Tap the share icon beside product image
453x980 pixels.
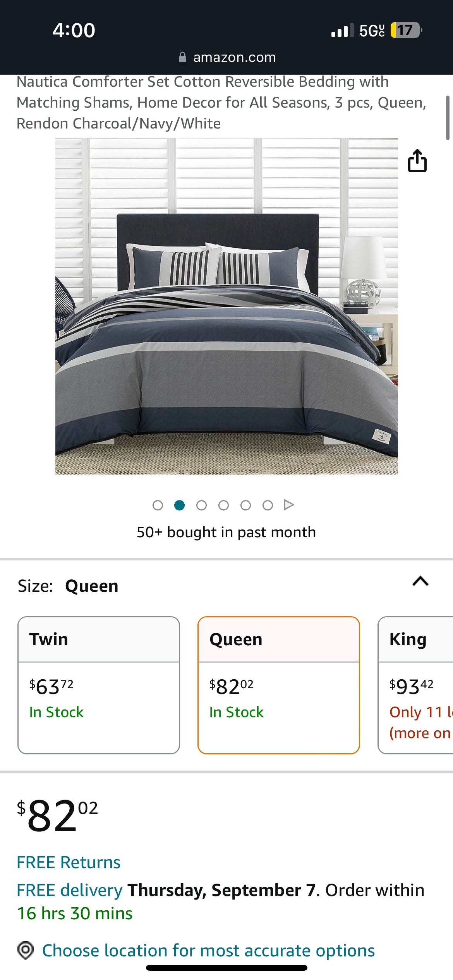coord(417,160)
